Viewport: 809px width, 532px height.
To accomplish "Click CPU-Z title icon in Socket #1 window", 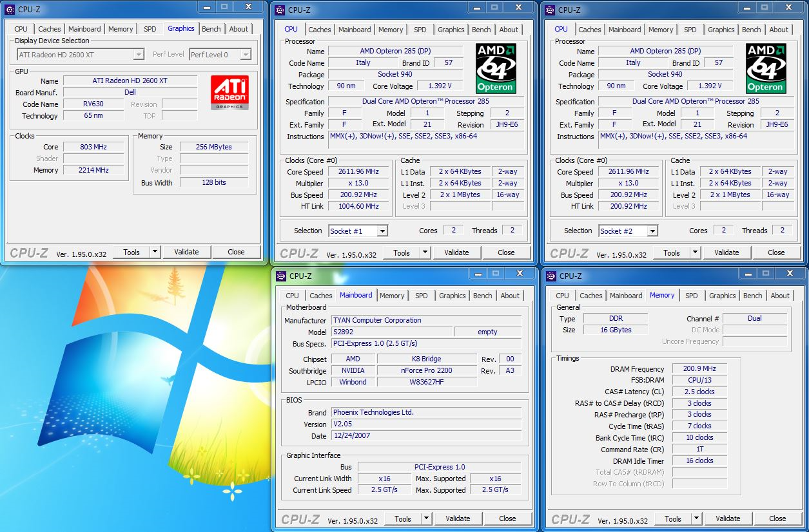I will pyautogui.click(x=280, y=10).
